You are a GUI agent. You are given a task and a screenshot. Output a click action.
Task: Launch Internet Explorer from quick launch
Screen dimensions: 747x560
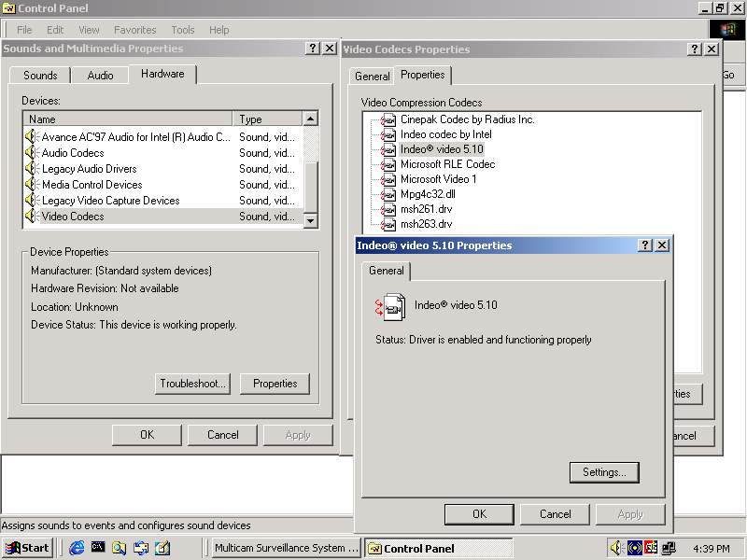[x=77, y=548]
